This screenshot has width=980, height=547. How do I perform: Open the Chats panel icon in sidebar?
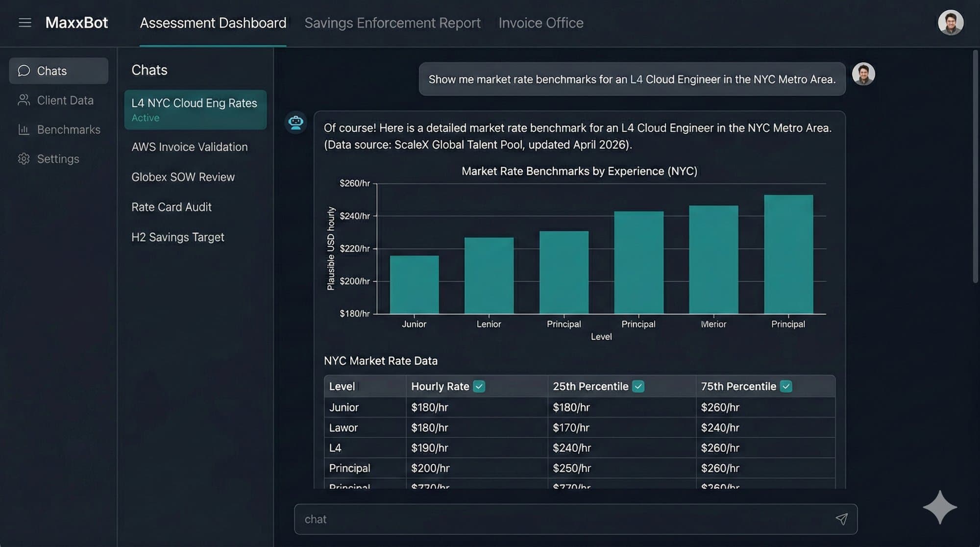[24, 71]
